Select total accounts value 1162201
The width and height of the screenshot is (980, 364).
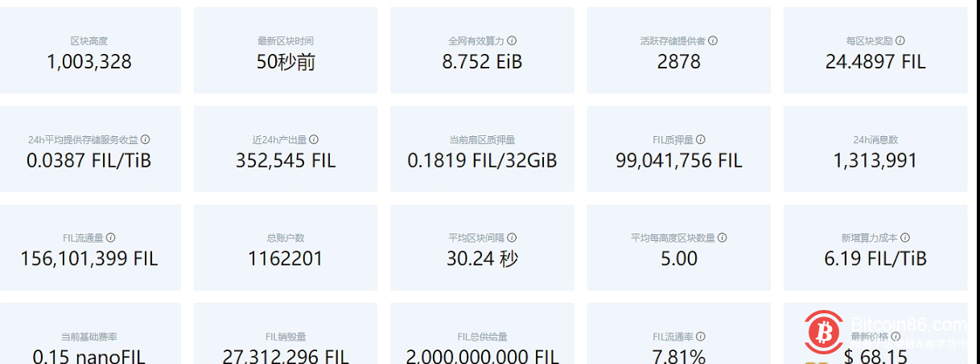[x=286, y=259]
